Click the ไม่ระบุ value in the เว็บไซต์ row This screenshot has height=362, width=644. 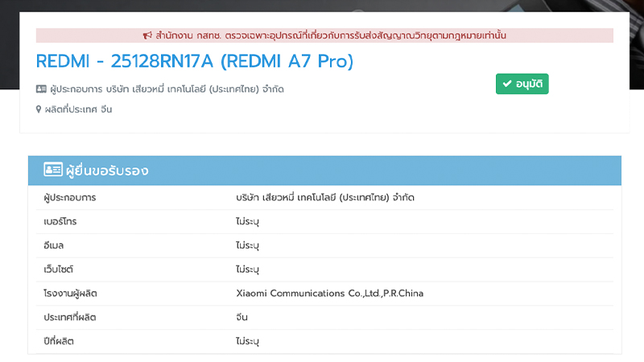[x=247, y=269]
